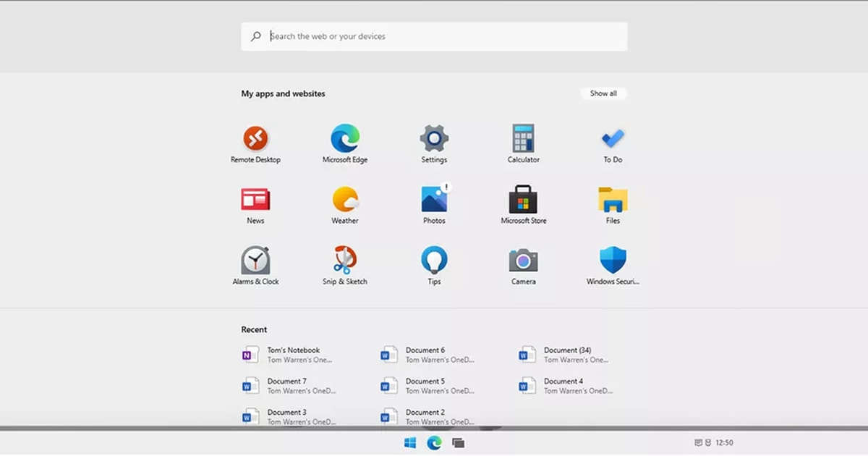
Task: Open the News app
Action: click(x=255, y=205)
